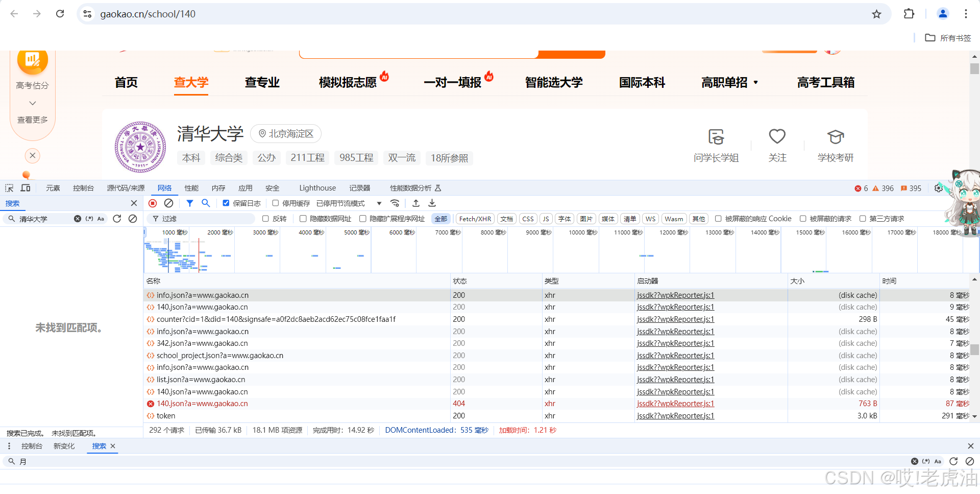
Task: Check 隐藏扩展程序网址 checkbox
Action: click(363, 219)
